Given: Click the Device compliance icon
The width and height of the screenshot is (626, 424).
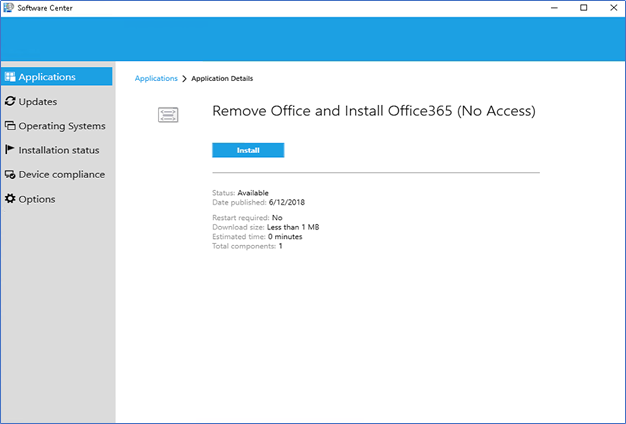Looking at the screenshot, I should [10, 175].
